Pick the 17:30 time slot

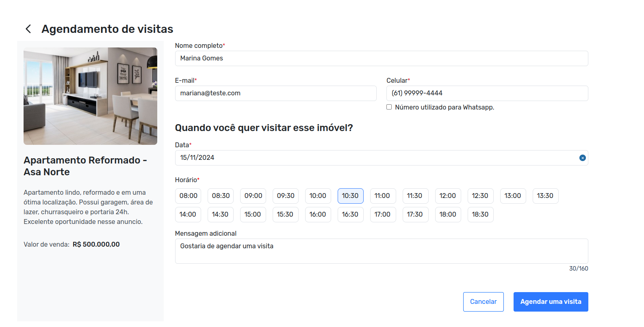(415, 215)
